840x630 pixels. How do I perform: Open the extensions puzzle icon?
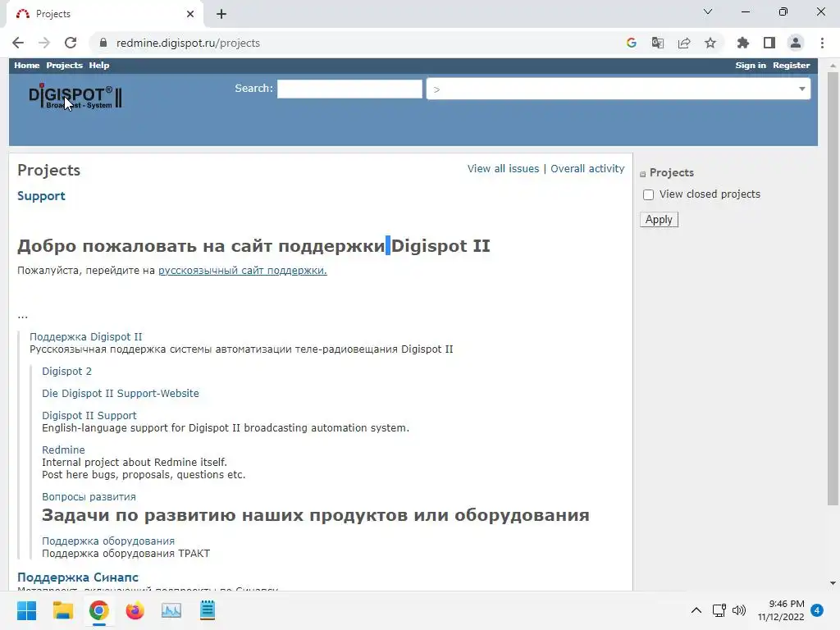point(743,43)
